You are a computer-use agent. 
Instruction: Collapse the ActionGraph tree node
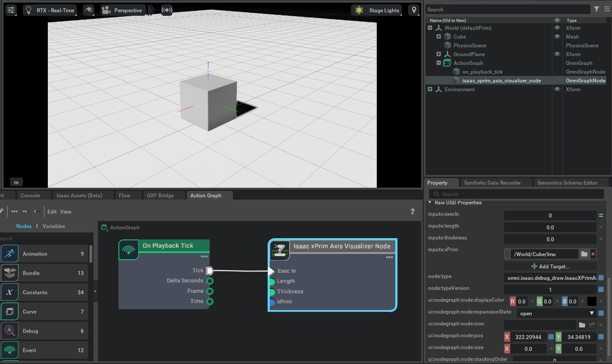tap(439, 63)
